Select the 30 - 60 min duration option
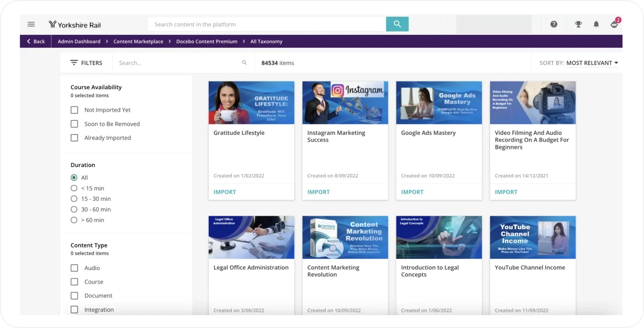 pos(74,209)
